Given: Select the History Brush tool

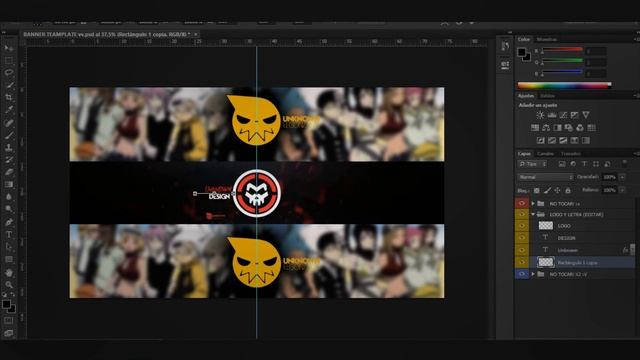Looking at the screenshot, I should 9,160.
